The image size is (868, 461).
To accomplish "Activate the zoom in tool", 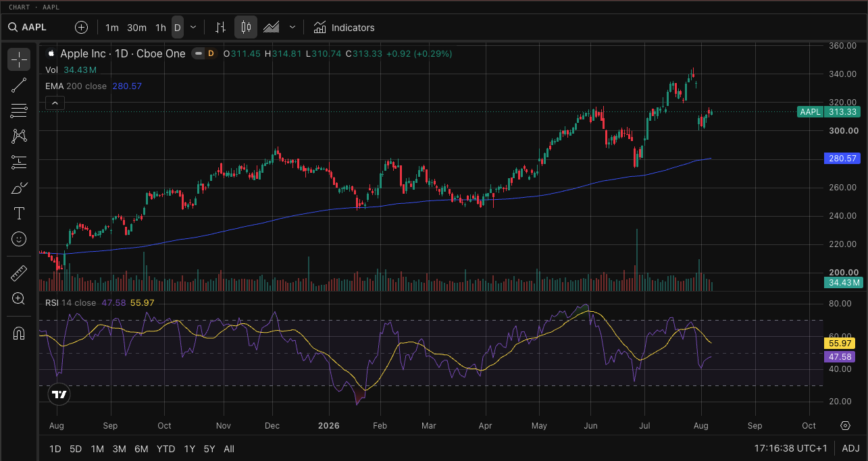I will pos(19,298).
